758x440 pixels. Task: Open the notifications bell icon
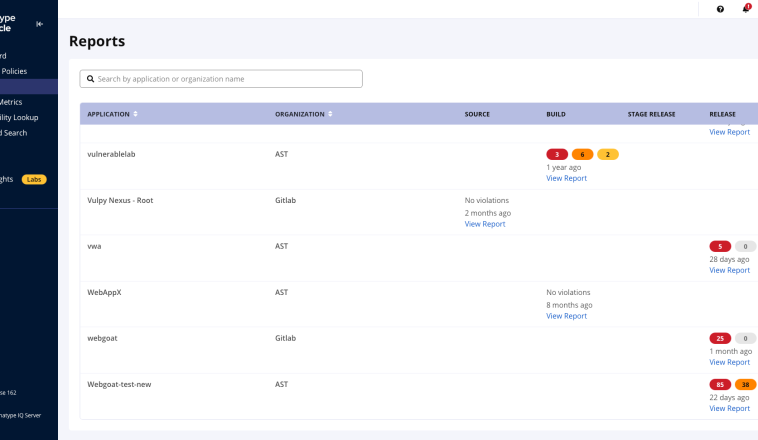(745, 9)
